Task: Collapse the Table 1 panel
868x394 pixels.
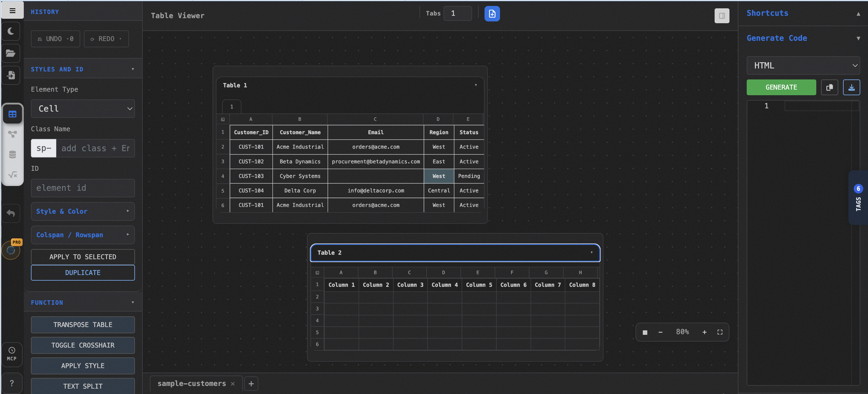Action: tap(476, 85)
